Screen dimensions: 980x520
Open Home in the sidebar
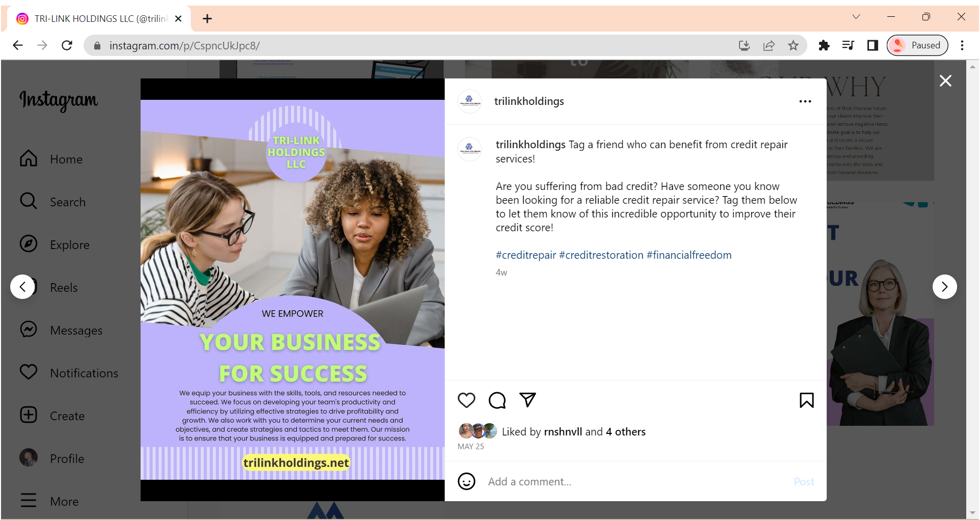51,159
